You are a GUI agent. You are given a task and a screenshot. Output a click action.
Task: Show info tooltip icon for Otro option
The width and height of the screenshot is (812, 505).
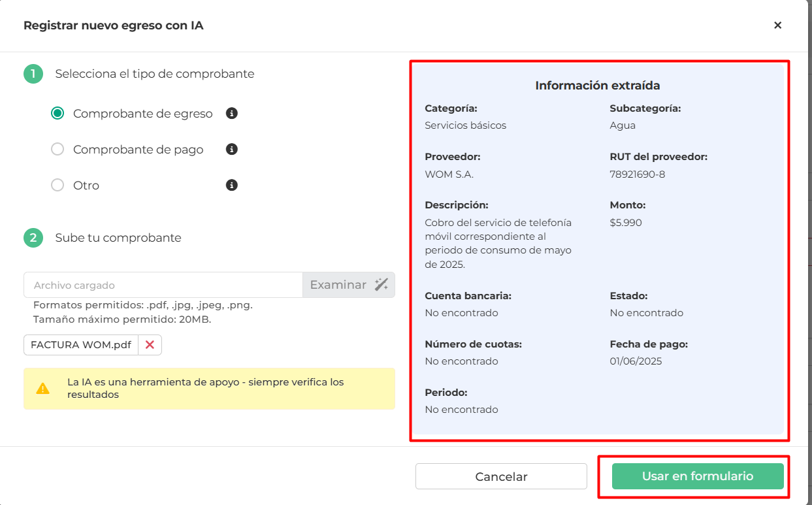231,186
